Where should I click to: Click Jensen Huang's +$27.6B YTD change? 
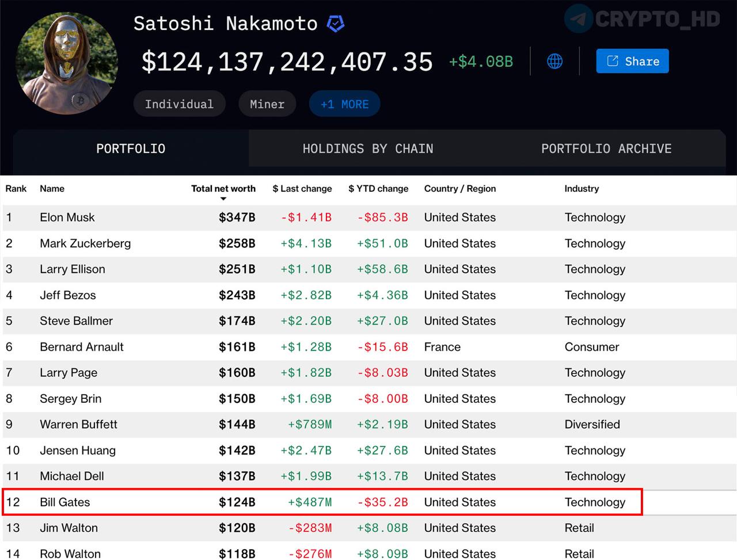pos(382,451)
